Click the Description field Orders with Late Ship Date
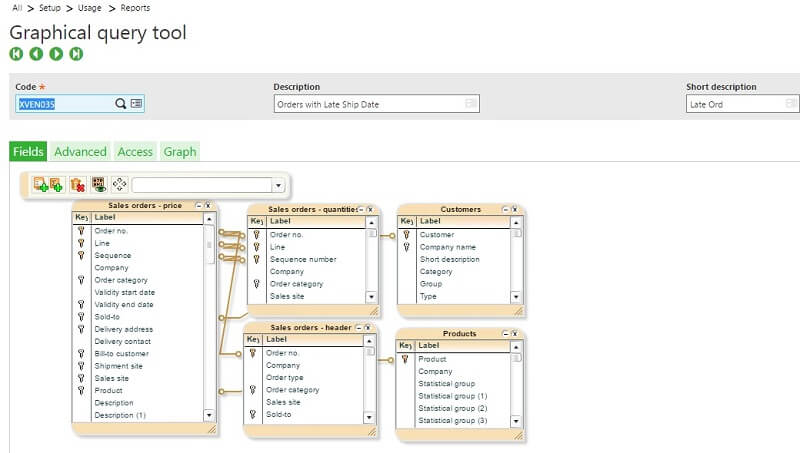This screenshot has height=453, width=800. (377, 104)
